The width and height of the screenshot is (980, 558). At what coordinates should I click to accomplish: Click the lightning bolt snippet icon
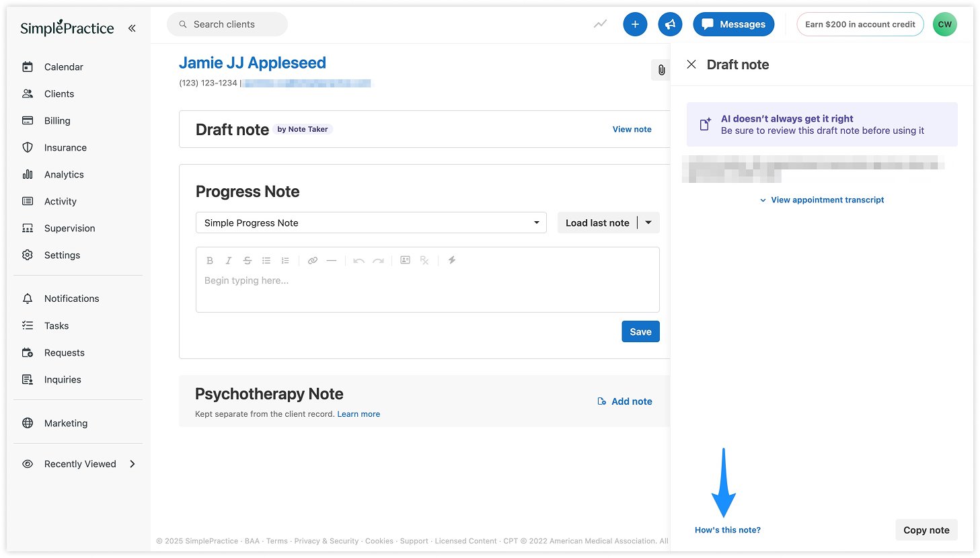coord(452,260)
